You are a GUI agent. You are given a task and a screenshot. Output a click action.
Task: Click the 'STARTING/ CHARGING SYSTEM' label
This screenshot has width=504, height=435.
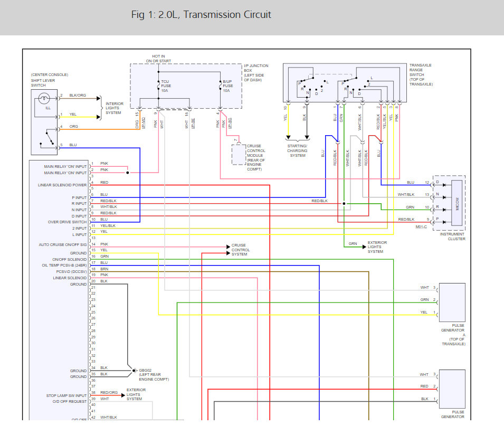297,151
